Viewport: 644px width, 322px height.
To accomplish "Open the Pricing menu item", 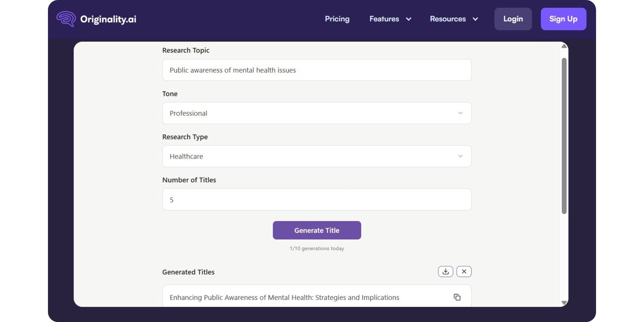I will (x=337, y=19).
